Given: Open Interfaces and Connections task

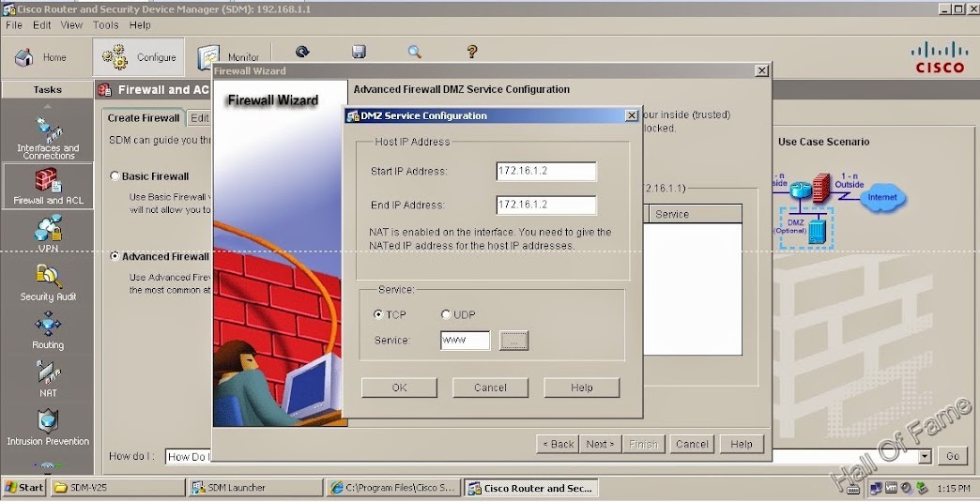Looking at the screenshot, I should pos(48,138).
